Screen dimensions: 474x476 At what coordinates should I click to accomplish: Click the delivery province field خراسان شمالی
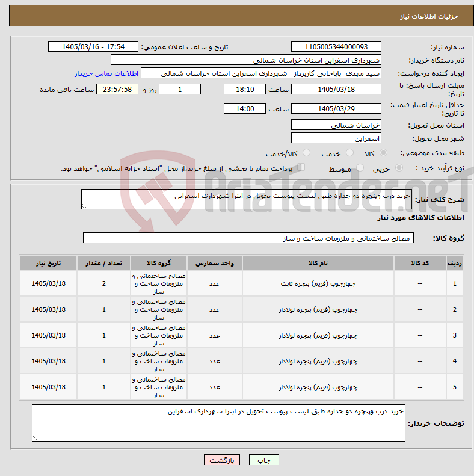(336, 125)
